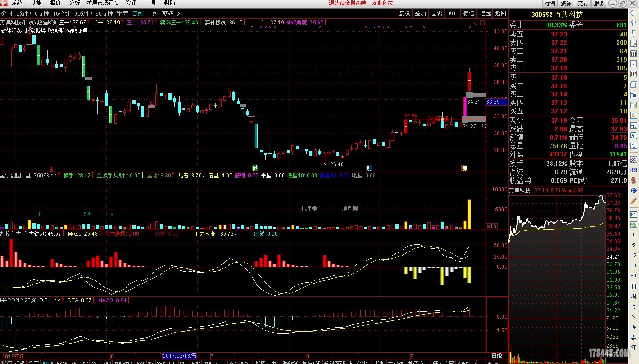Click the back arrow icon in right sidebar
The width and height of the screenshot is (639, 364).
(x=633, y=13)
